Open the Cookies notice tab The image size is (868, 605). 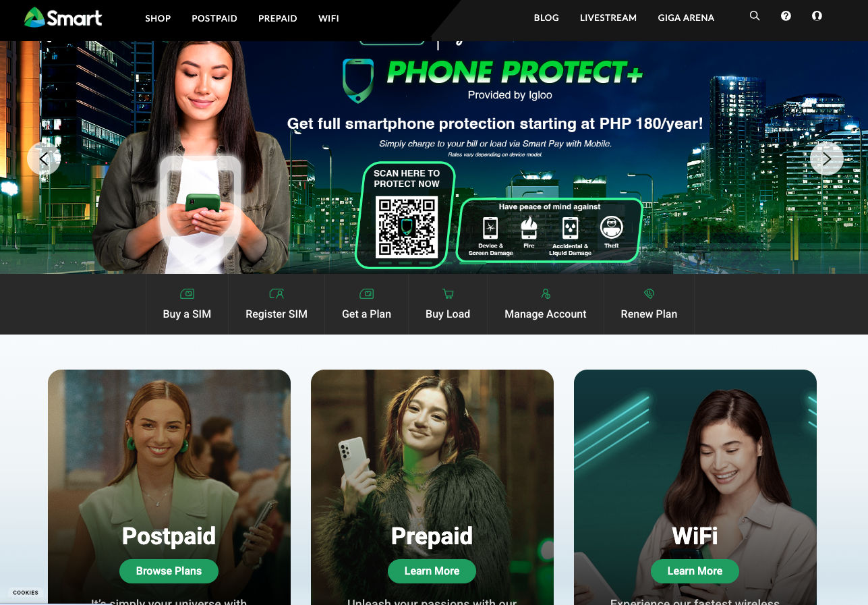tap(26, 593)
